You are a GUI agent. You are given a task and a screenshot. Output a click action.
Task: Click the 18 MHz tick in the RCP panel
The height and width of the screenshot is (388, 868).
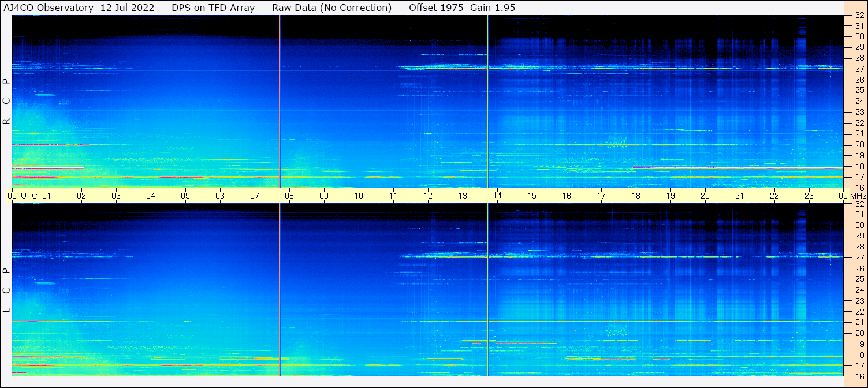[x=859, y=166]
